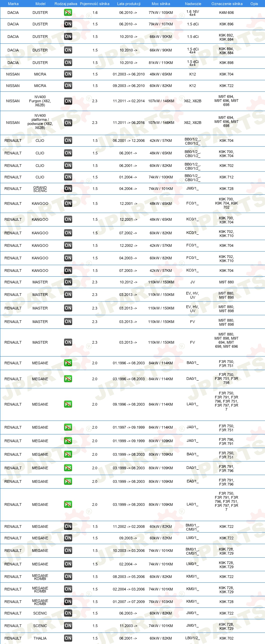Image resolution: width=265 pixels, height=644 pixels.
Task: Click the PB icon for Megane 01.1996 BA0/1_
Action: point(68,363)
